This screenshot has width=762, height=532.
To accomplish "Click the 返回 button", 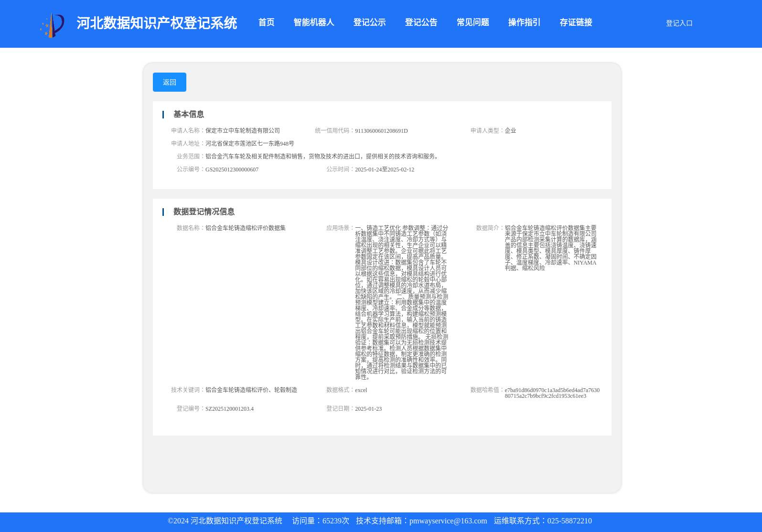I will coord(170,82).
